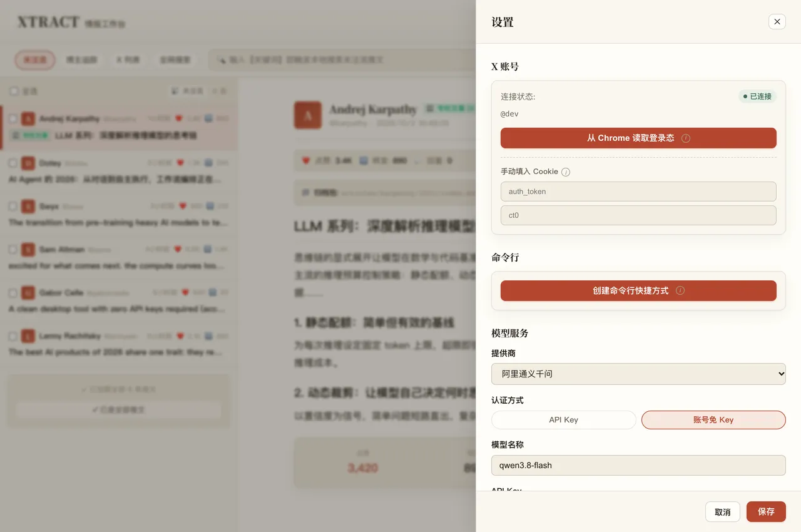Click the info icon on 从 Chrome 读取登录态

pyautogui.click(x=686, y=138)
